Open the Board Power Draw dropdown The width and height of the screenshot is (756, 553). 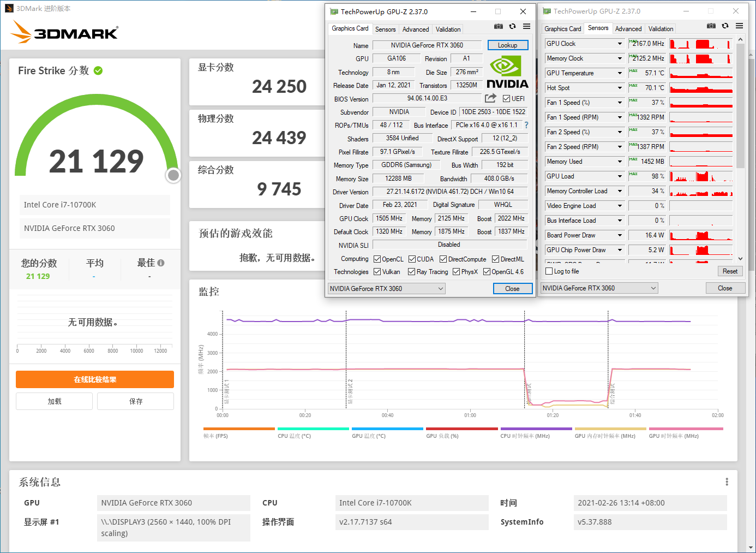click(x=620, y=235)
